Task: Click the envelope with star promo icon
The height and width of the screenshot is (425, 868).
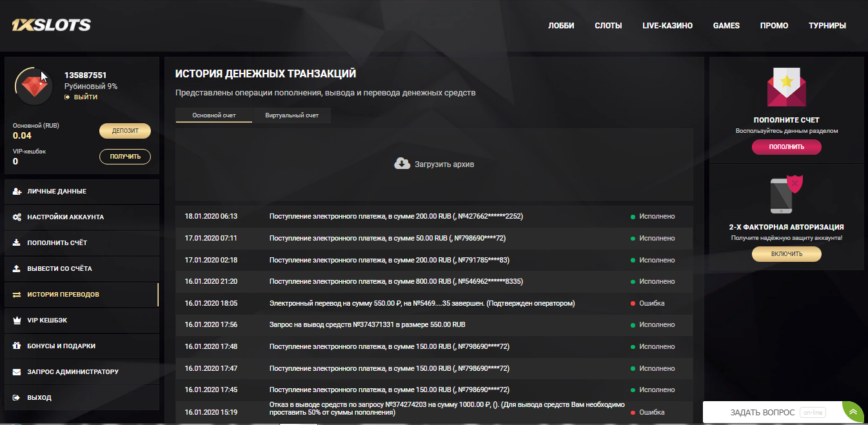Action: pyautogui.click(x=786, y=87)
